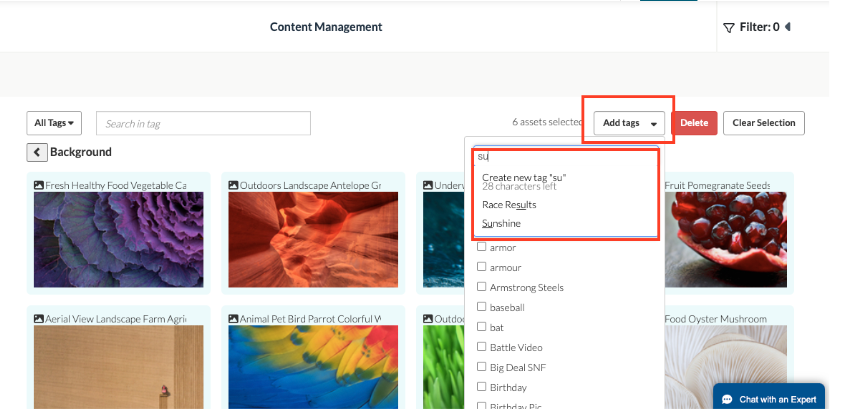Check the armor tag checkbox
Screen dimensions: 850x410
481,247
